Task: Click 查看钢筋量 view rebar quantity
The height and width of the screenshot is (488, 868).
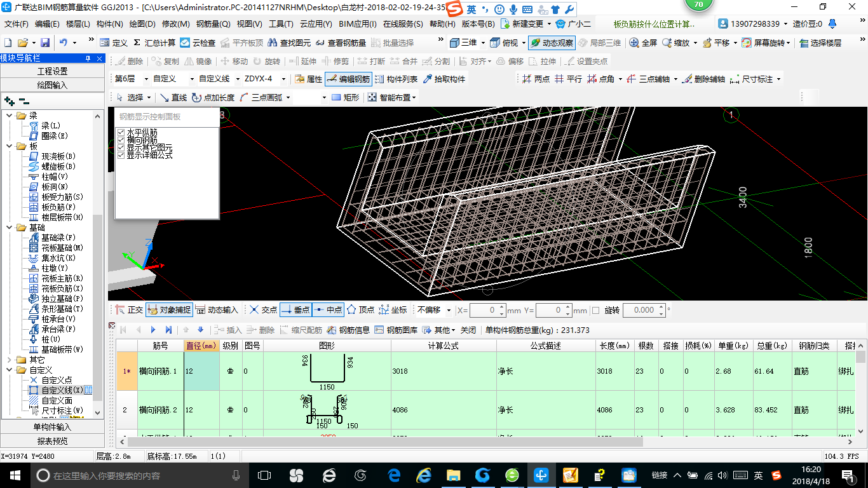Action: (x=341, y=43)
